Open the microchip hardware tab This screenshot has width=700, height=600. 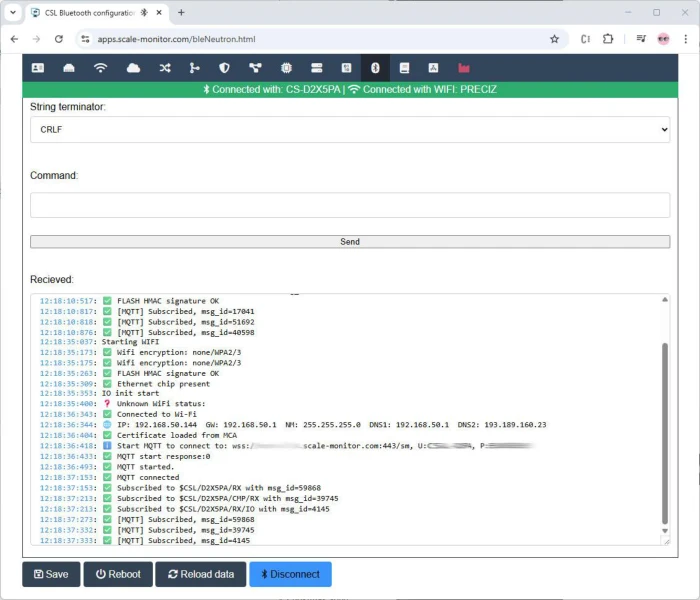click(286, 68)
